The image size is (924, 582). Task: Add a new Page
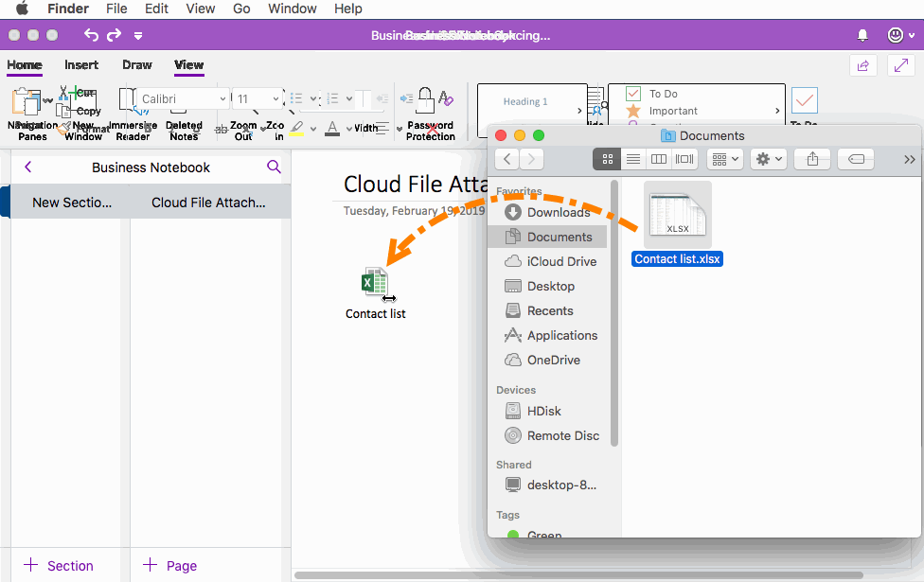click(169, 566)
